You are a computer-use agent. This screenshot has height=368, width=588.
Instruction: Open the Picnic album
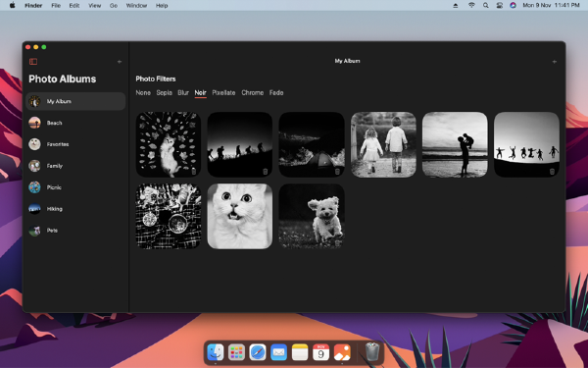[x=75, y=187]
